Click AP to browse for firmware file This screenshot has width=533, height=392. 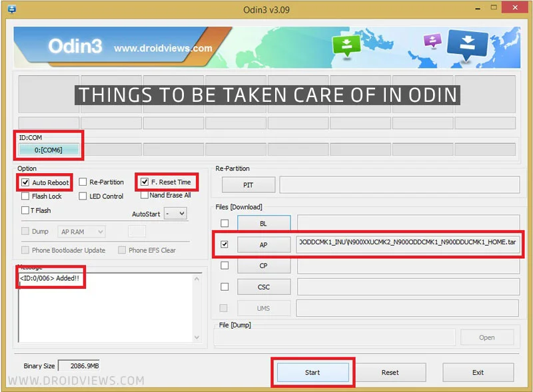(x=264, y=244)
